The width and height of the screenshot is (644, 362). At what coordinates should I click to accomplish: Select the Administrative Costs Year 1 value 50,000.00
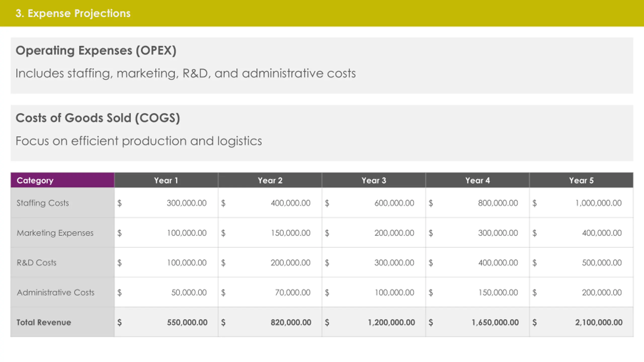[189, 292]
